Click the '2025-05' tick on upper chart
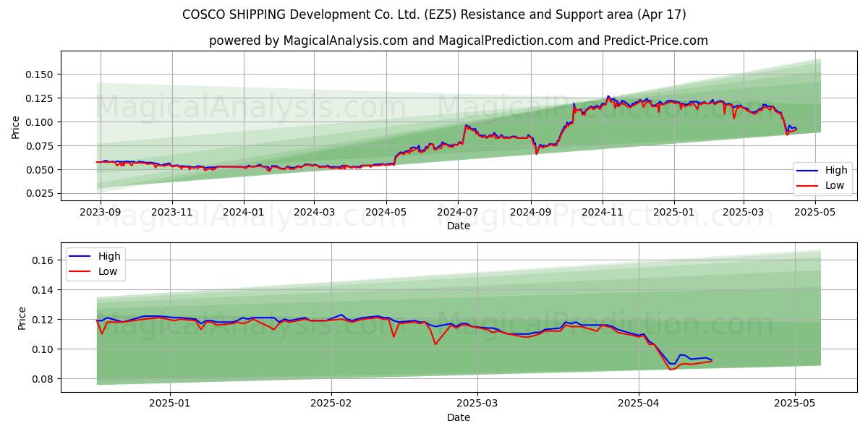 tap(814, 212)
